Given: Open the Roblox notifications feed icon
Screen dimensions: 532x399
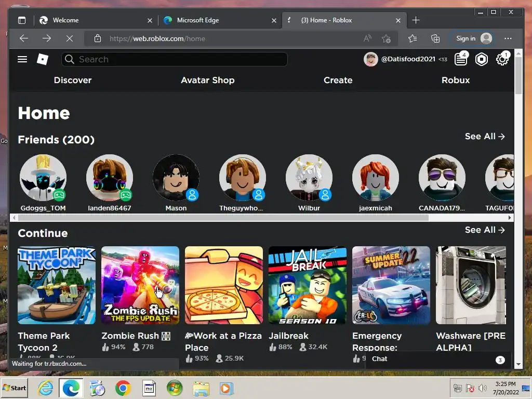Looking at the screenshot, I should coord(461,59).
